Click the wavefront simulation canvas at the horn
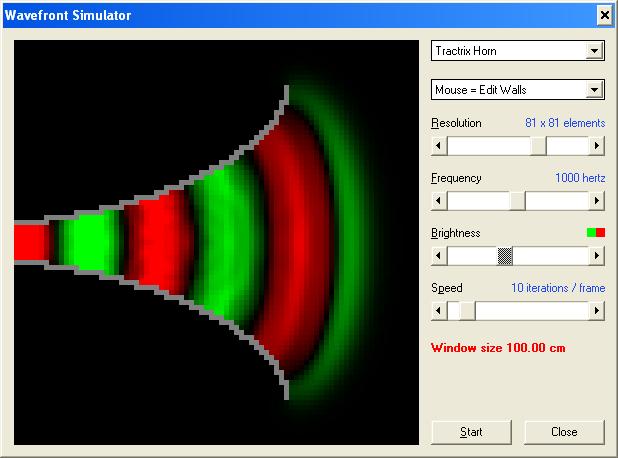 point(216,242)
